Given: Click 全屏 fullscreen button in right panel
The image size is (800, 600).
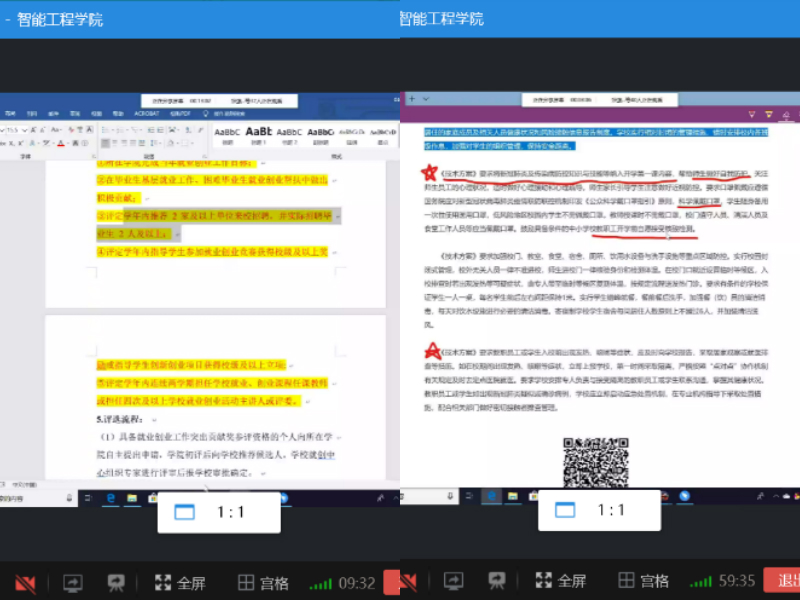Looking at the screenshot, I should point(560,581).
